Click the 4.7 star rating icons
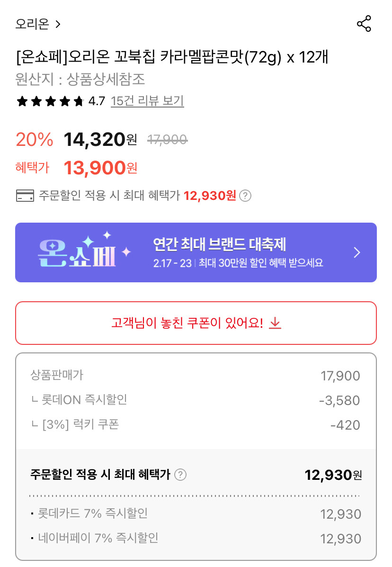Image resolution: width=392 pixels, height=567 pixels. [50, 101]
